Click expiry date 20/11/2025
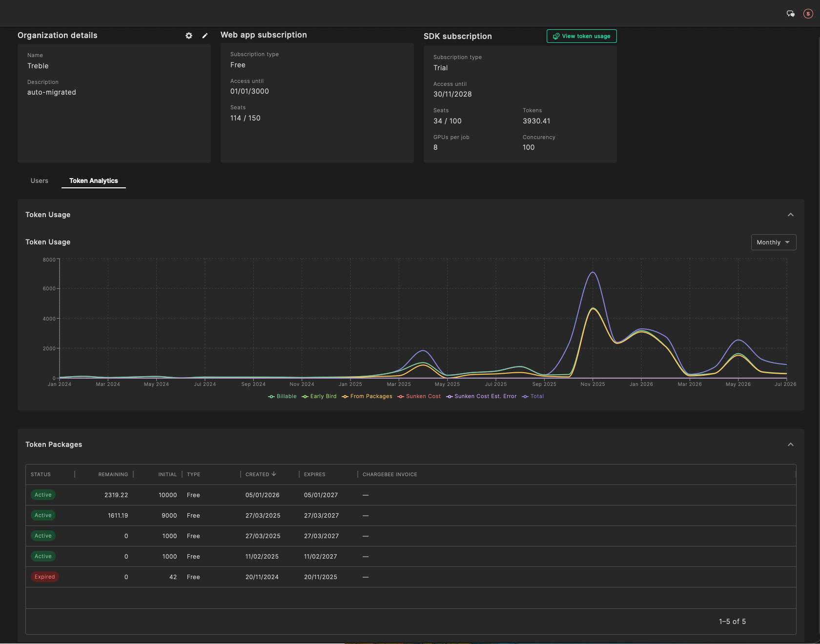Viewport: 820px width, 644px height. 321,577
